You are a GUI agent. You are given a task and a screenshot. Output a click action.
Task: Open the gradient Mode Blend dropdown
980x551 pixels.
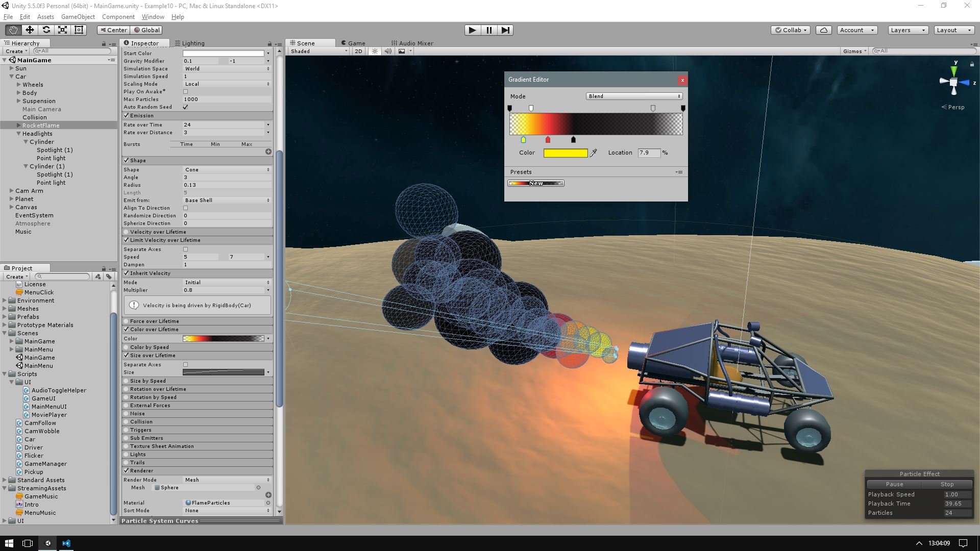tap(634, 96)
